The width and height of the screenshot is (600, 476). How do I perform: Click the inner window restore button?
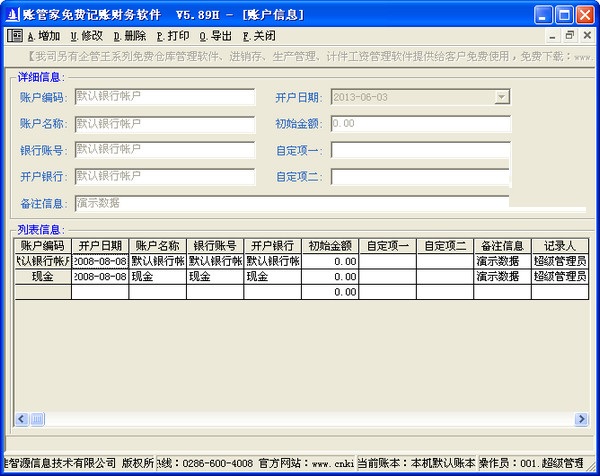point(570,36)
